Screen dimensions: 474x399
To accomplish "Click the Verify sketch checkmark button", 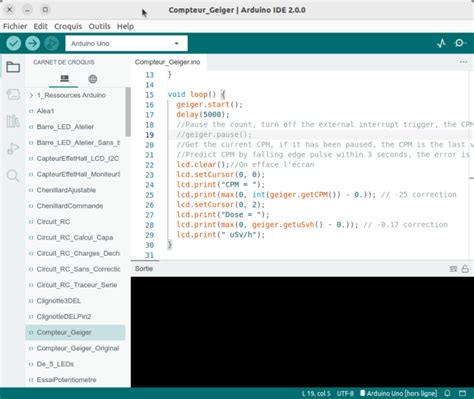I will tap(14, 43).
